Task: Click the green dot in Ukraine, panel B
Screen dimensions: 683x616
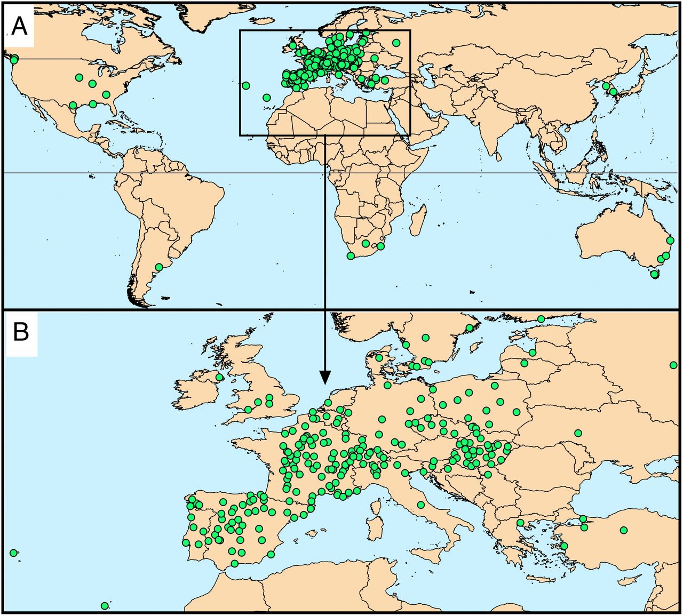Action: click(578, 433)
